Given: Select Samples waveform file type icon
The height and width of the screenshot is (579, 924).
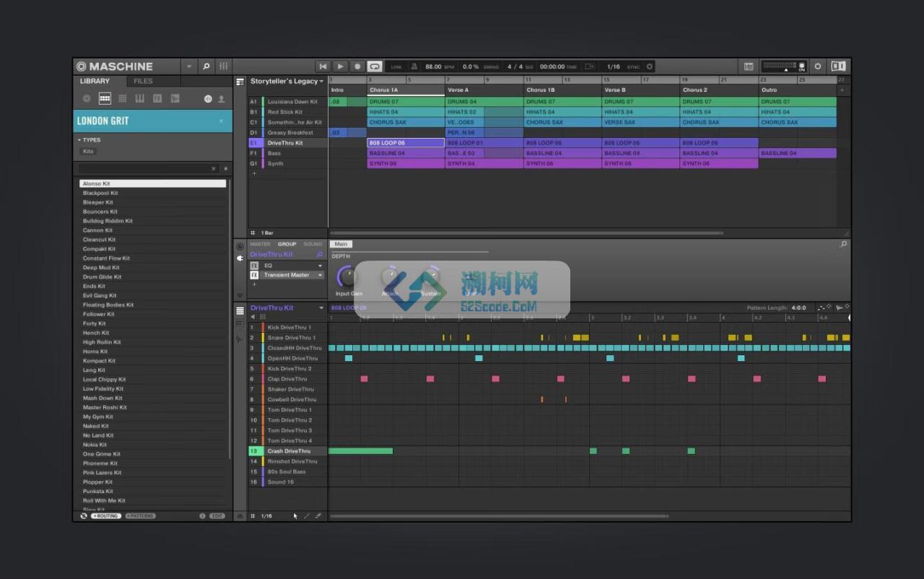Looking at the screenshot, I should click(x=174, y=98).
